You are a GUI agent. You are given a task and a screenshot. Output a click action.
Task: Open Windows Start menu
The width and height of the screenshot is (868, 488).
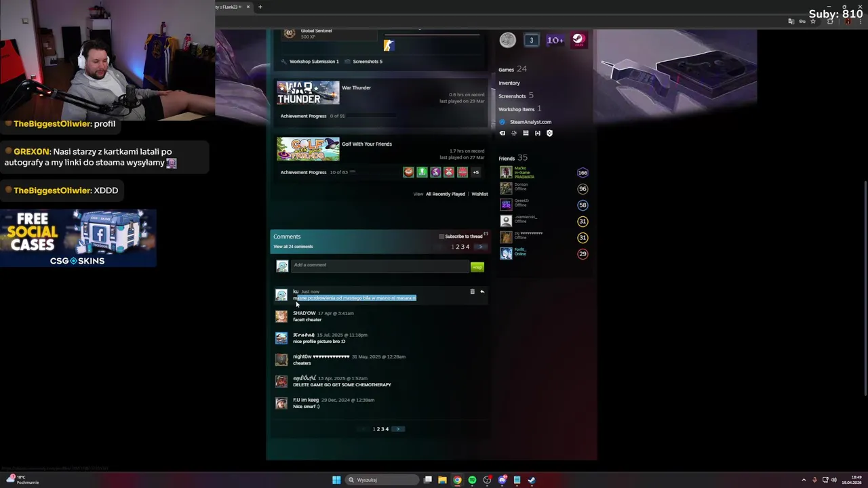point(336,480)
